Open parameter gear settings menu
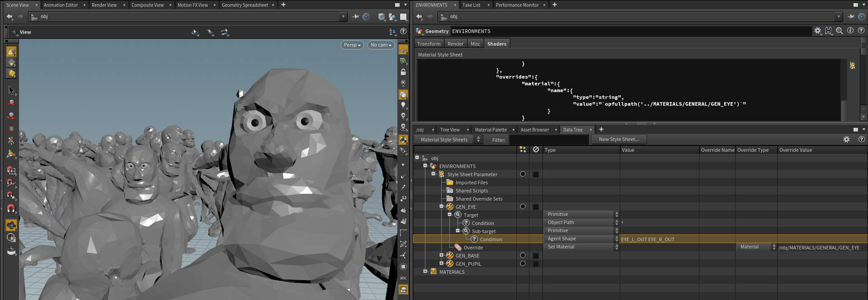868x300 pixels. click(818, 31)
